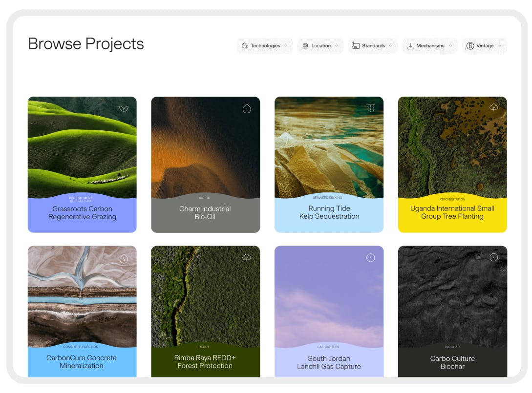Open the Standards filter dropdown

tap(373, 46)
